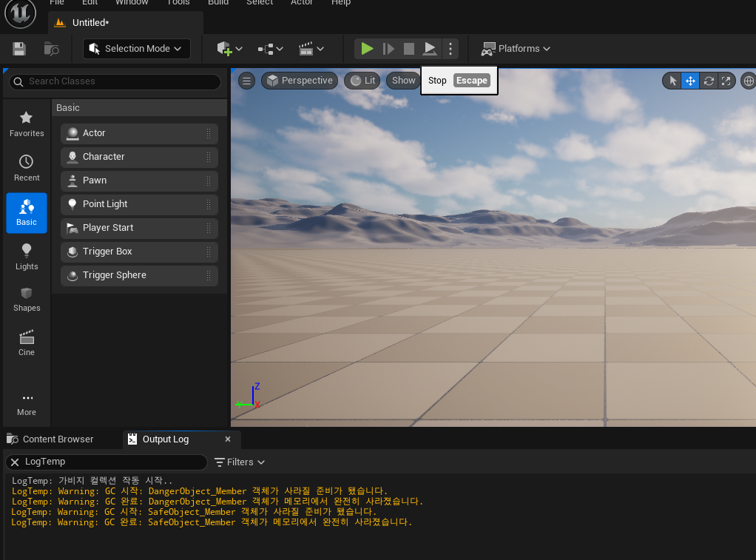Open the Lights category in the sidebar
This screenshot has height=560, width=756.
tap(27, 257)
